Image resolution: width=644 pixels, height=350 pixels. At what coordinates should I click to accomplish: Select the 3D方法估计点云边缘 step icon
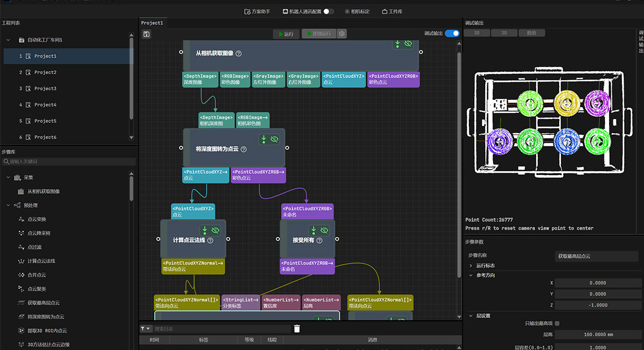pyautogui.click(x=21, y=345)
